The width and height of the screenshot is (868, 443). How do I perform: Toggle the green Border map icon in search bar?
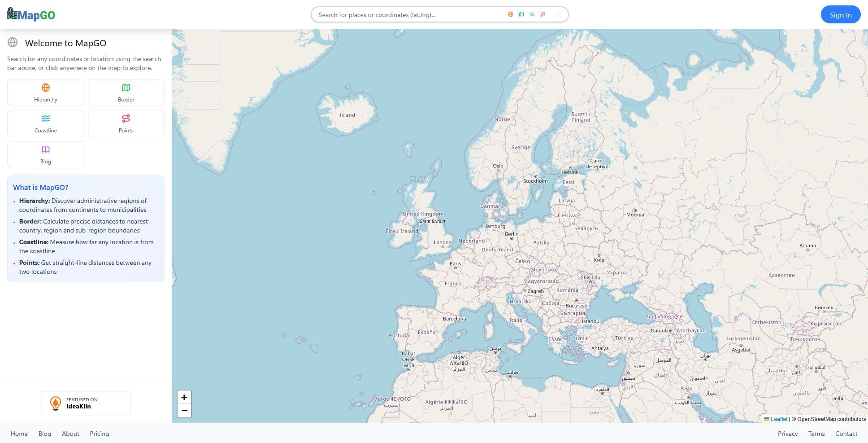(521, 14)
